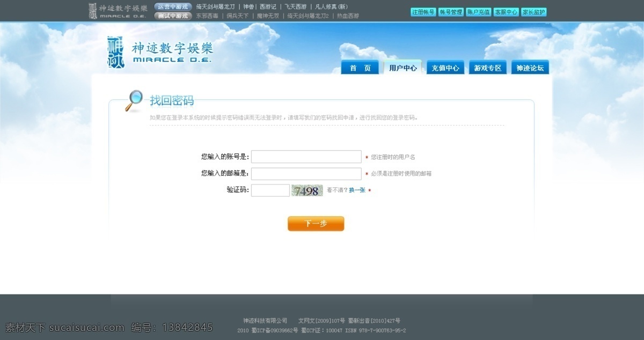Click the 神迹数字娱乐 logo in top bar
Viewport: 644px width, 340px height.
pos(118,11)
